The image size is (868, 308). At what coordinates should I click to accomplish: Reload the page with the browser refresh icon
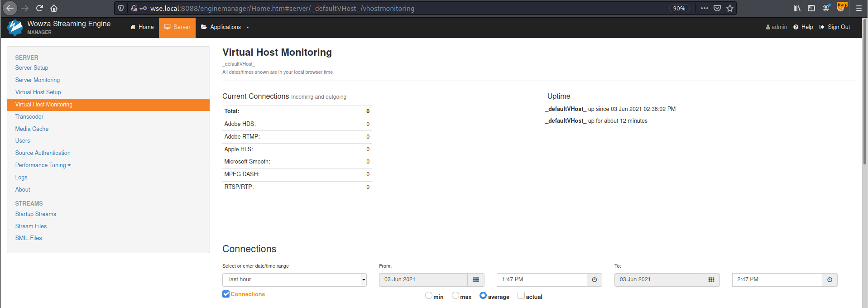click(x=39, y=8)
